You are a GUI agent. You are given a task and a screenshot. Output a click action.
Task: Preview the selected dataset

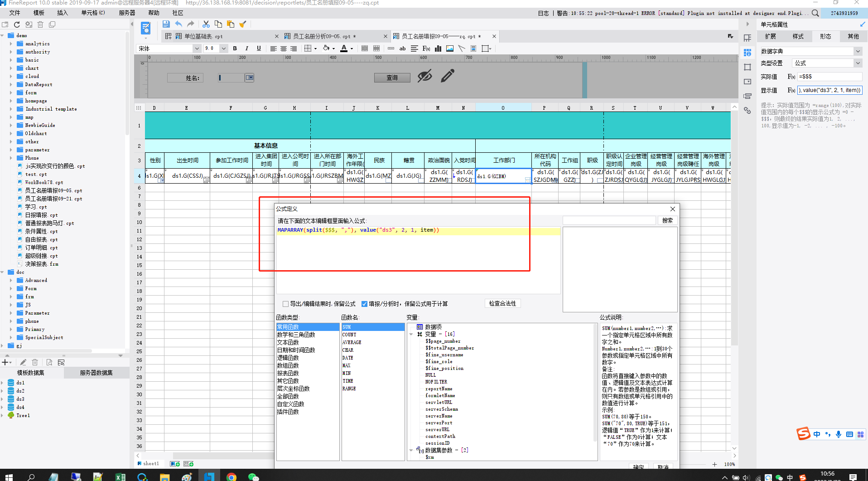49,362
